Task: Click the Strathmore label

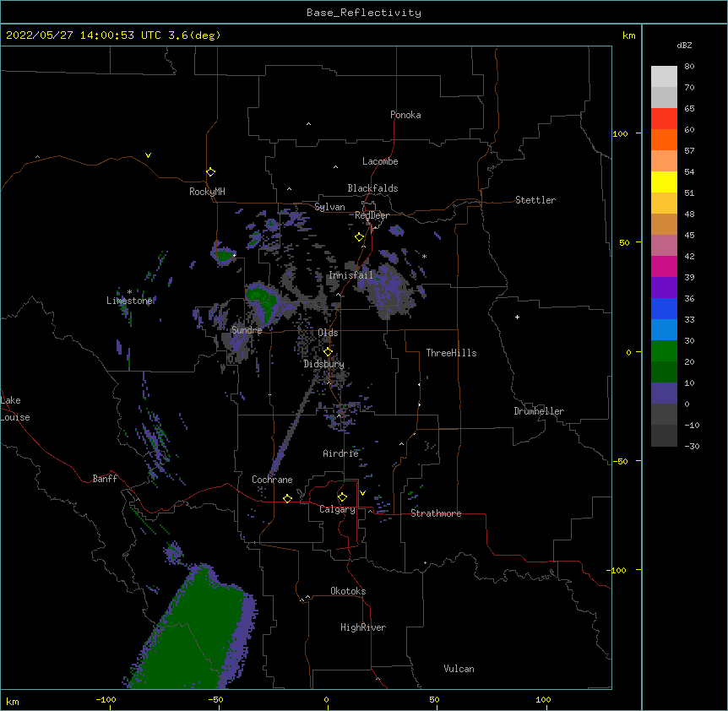Action: point(436,513)
